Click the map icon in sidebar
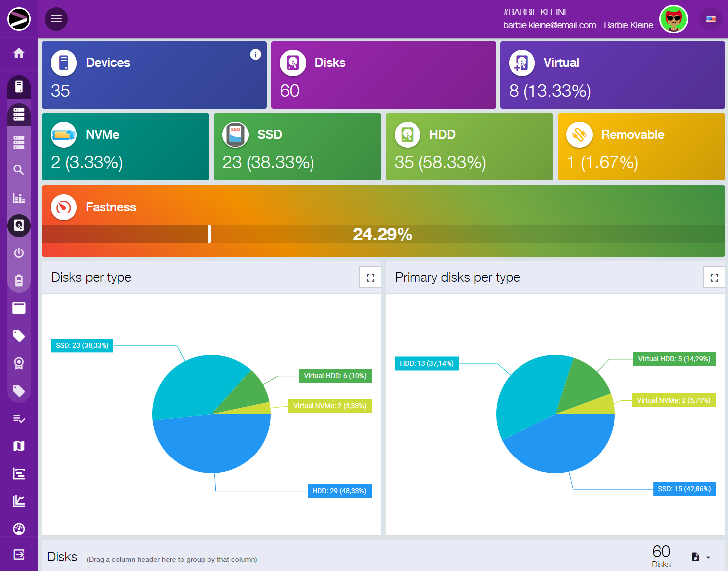 coord(19,446)
